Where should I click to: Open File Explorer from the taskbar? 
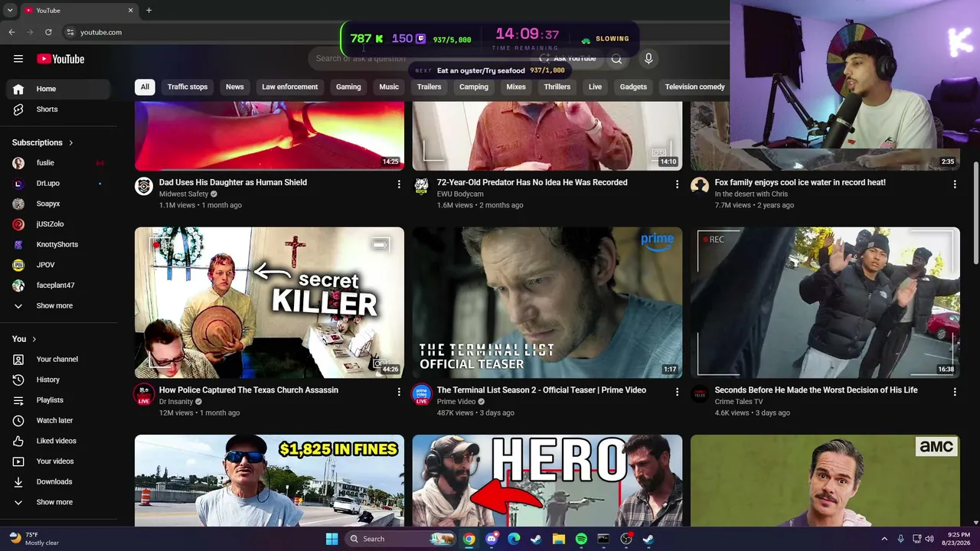[559, 539]
